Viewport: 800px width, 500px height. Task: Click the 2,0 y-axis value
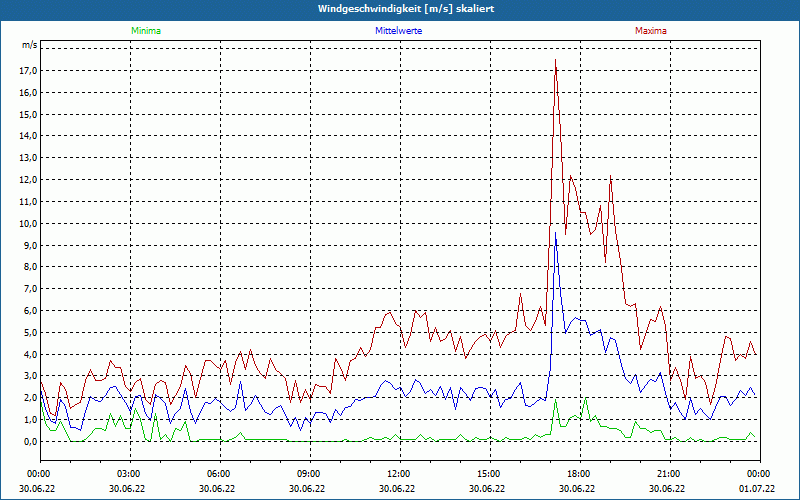31,398
